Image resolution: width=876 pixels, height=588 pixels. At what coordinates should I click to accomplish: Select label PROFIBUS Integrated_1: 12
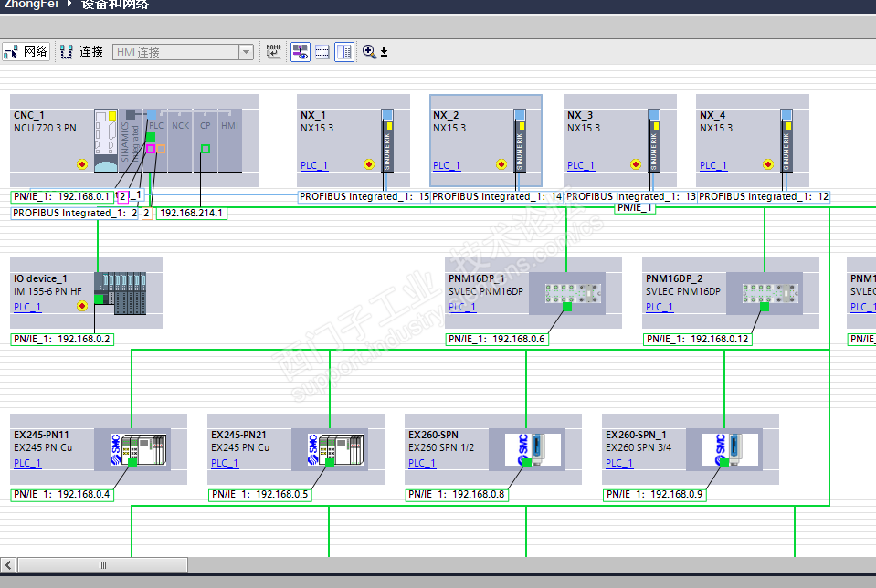click(763, 196)
